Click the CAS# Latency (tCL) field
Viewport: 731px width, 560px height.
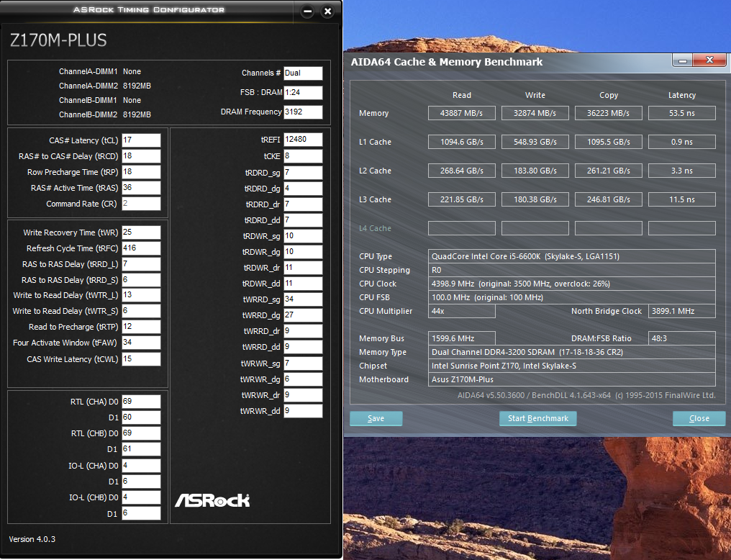click(x=141, y=140)
